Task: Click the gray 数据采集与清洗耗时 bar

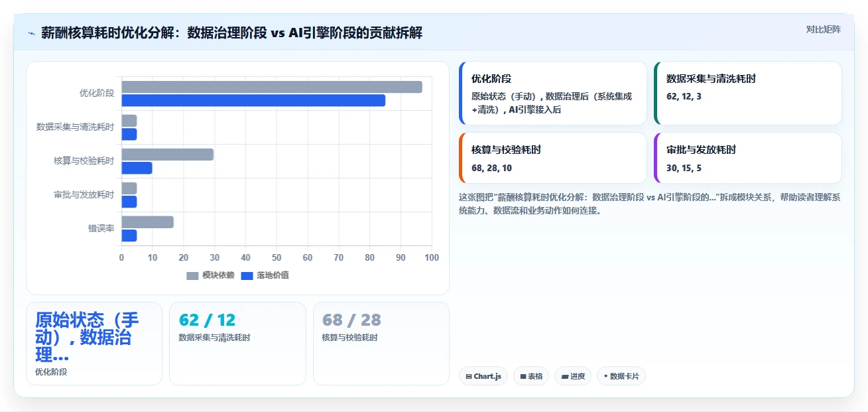Action: click(129, 121)
